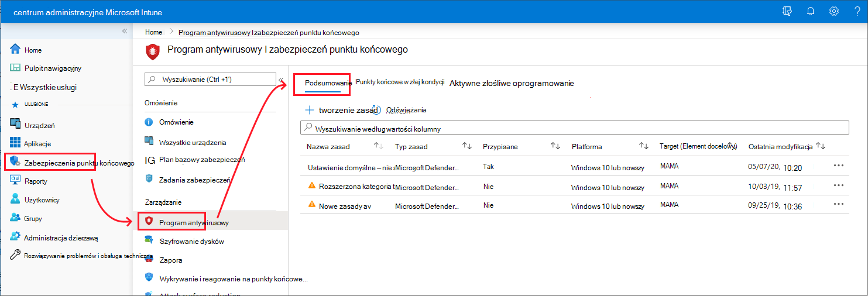Collapse the left navigation with double chevron
This screenshot has height=296, width=868.
pos(125,31)
